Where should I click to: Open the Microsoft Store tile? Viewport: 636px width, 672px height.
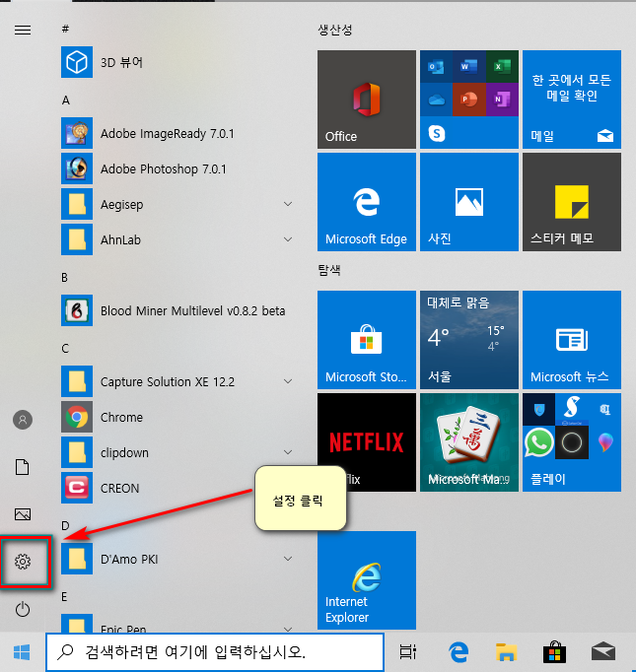[x=367, y=340]
